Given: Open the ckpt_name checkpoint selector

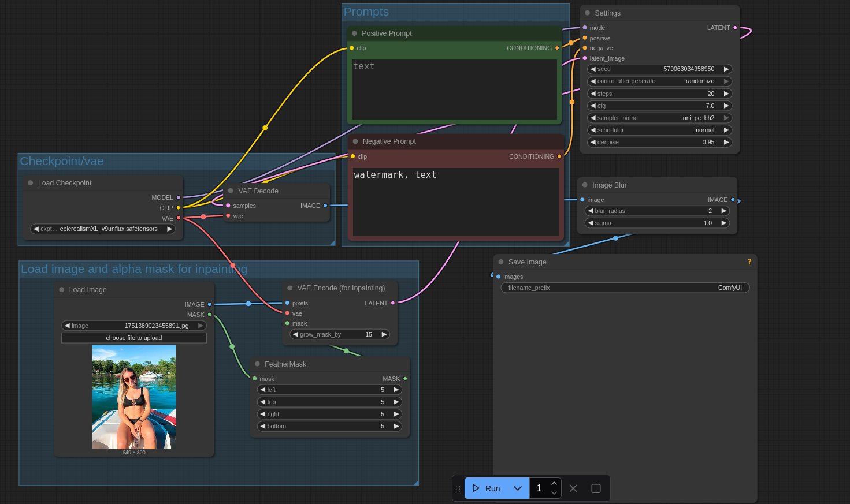Looking at the screenshot, I should click(x=102, y=229).
